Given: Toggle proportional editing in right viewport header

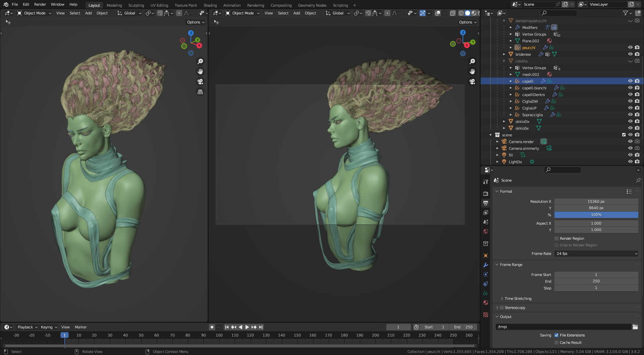Looking at the screenshot, I should 387,13.
